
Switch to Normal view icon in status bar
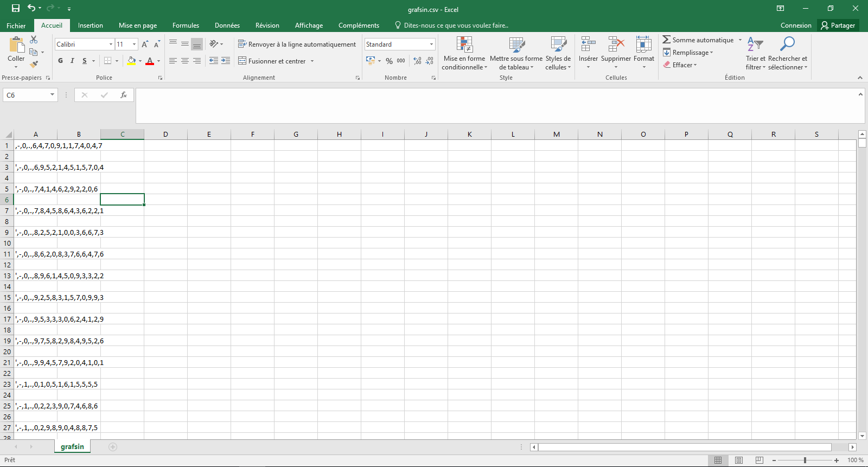tap(718, 460)
